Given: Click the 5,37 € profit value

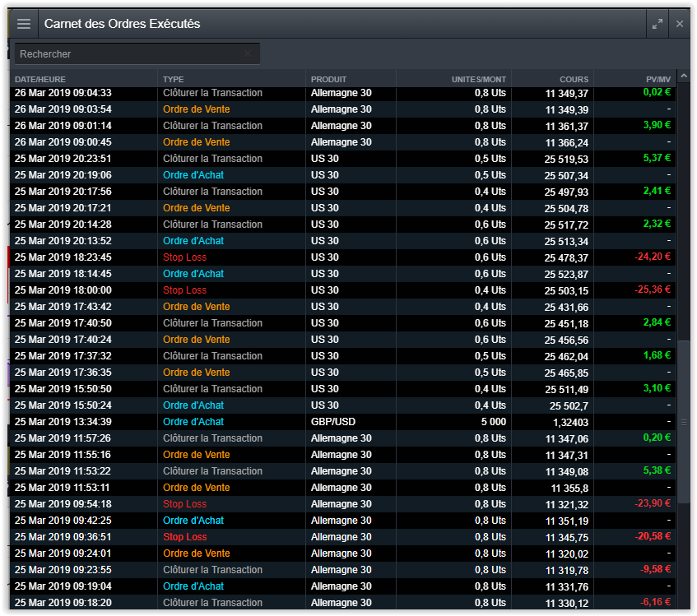Looking at the screenshot, I should (657, 159).
